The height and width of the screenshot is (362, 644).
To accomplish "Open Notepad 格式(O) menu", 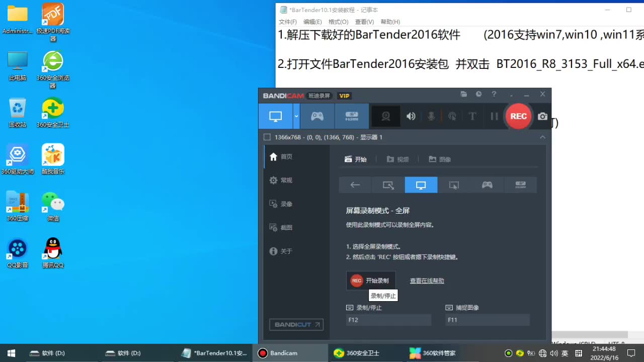I will [338, 22].
